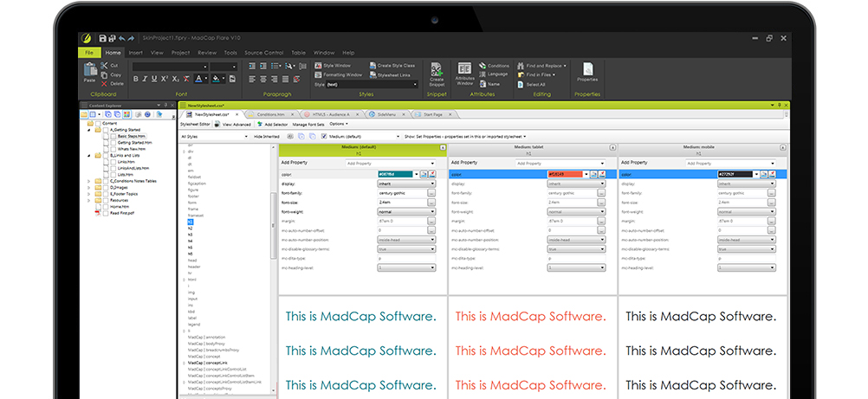868x399 pixels.
Task: Click the red Delete X icon
Action: pos(104,84)
